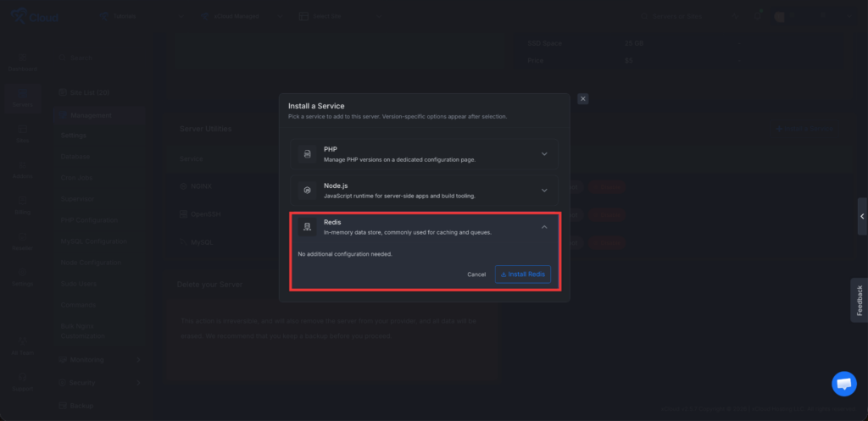Screen dimensions: 868x421
Task: Click the "$5" Price value
Action: [629, 60]
